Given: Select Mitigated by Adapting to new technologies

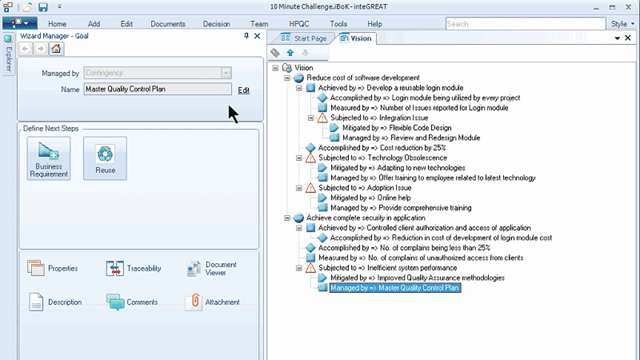Looking at the screenshot, I should coord(398,168).
